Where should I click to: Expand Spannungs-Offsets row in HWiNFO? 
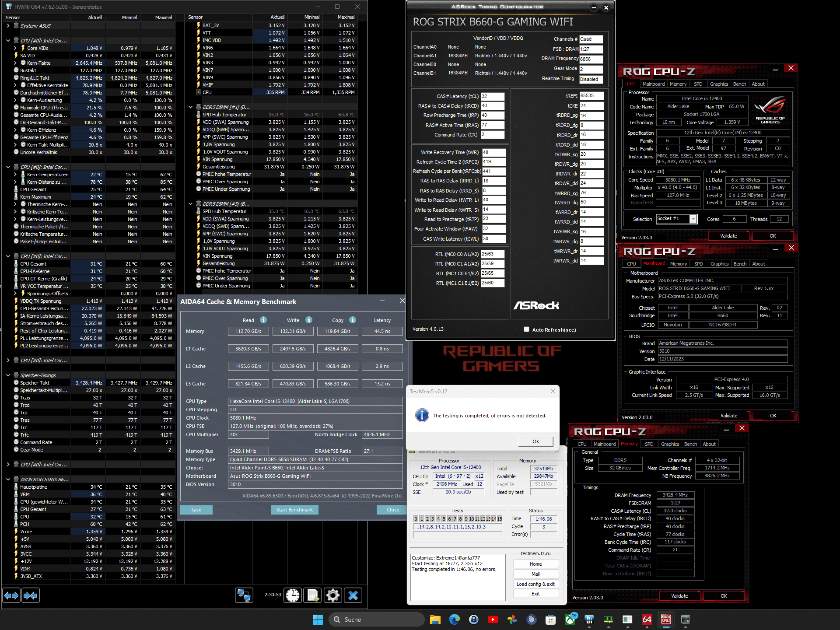15,294
